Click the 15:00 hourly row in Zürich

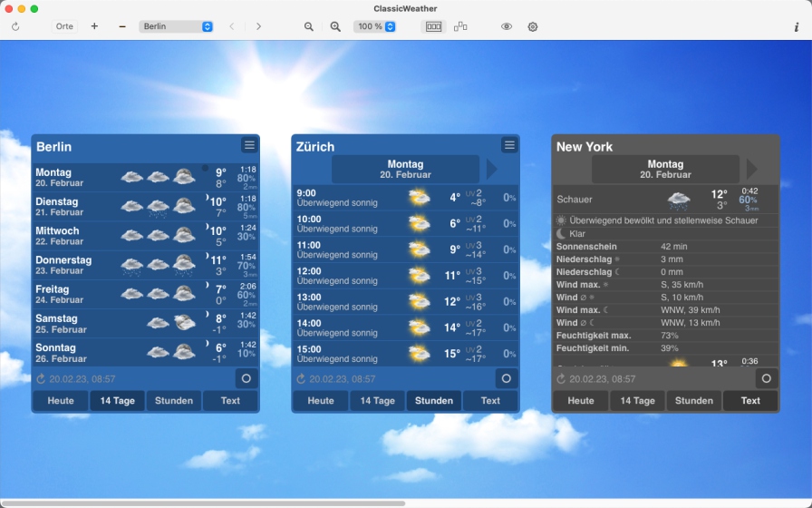tap(405, 354)
